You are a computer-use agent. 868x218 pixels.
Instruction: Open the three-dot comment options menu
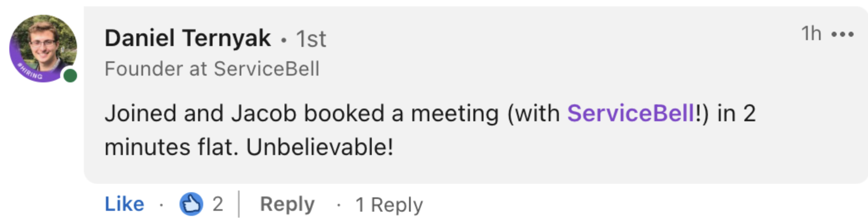[842, 34]
